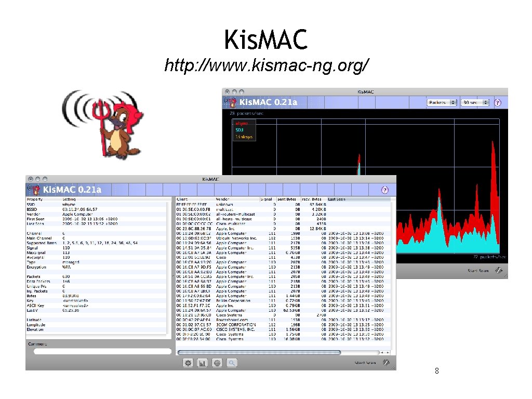Select the all-hosts-multicast client row
532x399 pixels.
pos(283,219)
